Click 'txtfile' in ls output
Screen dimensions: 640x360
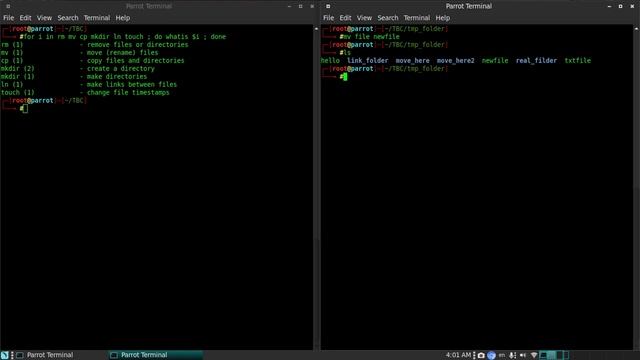coord(578,61)
